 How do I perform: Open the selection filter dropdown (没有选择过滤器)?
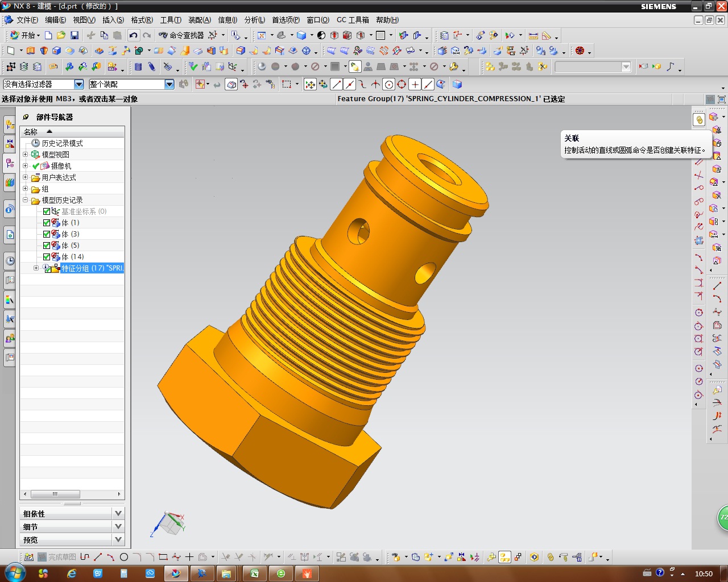79,84
